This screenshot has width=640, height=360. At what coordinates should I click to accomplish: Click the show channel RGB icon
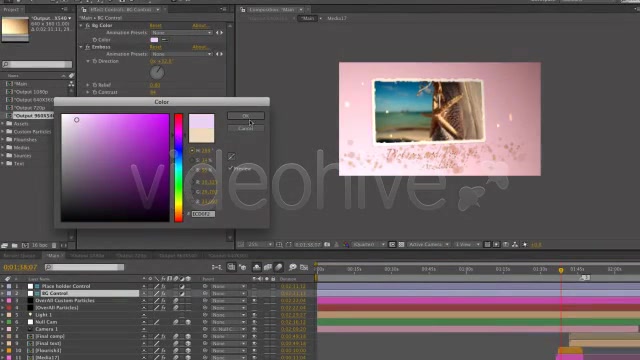click(x=346, y=244)
